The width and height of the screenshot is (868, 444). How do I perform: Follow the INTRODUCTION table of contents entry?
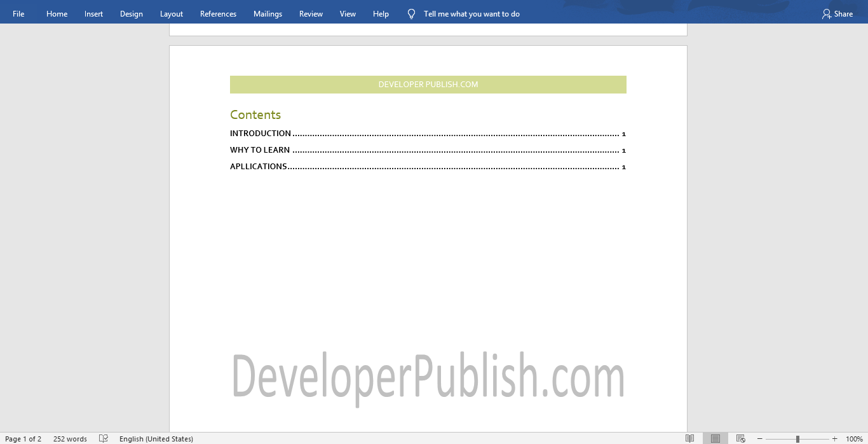[261, 134]
